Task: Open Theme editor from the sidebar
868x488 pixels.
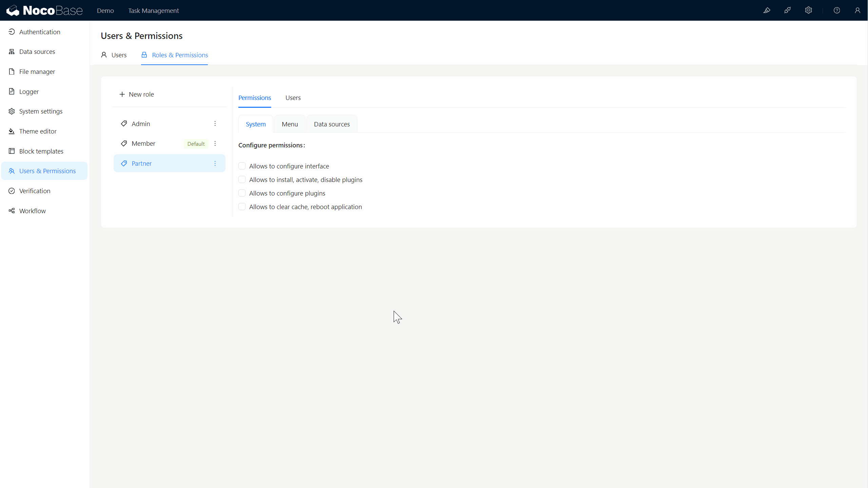Action: (x=38, y=131)
